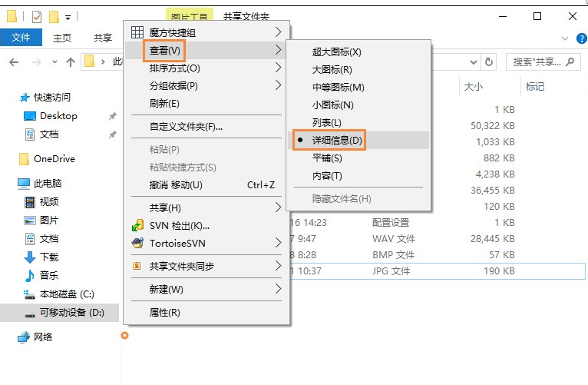The height and width of the screenshot is (385, 588).
Task: Switch to the 主页 ribbon tab
Action: tap(62, 38)
